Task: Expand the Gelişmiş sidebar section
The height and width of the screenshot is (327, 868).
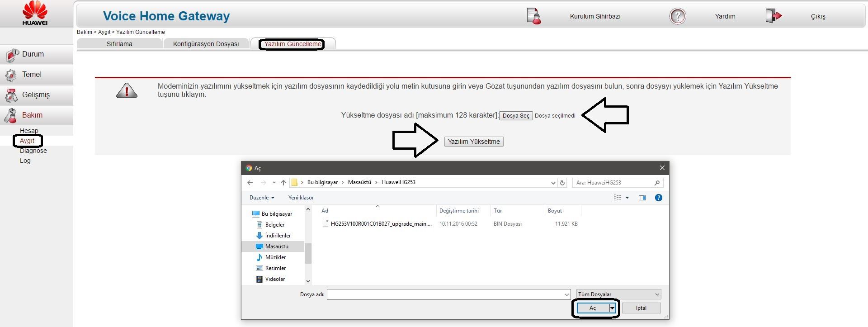Action: tap(37, 95)
